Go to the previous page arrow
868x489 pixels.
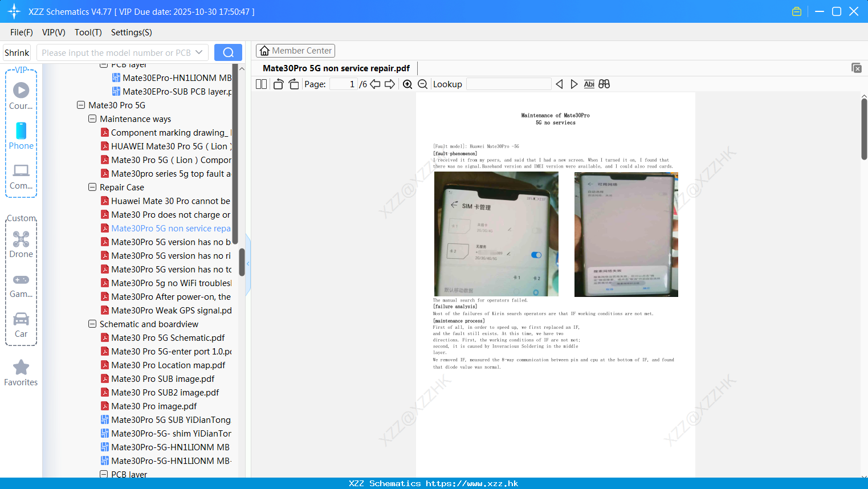pyautogui.click(x=375, y=84)
